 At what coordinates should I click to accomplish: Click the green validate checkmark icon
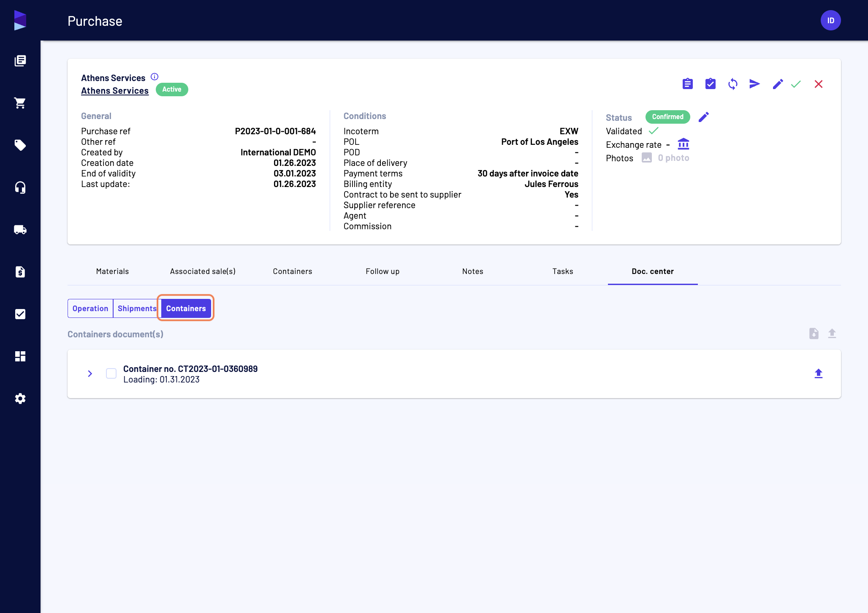tap(796, 84)
